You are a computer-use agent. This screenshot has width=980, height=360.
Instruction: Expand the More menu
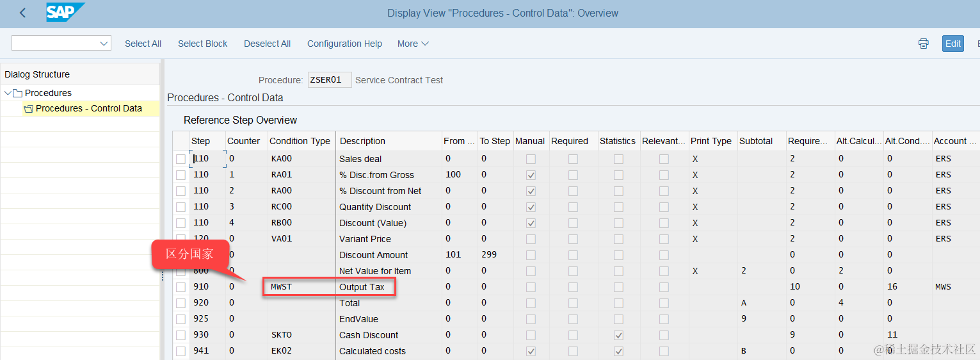click(413, 44)
